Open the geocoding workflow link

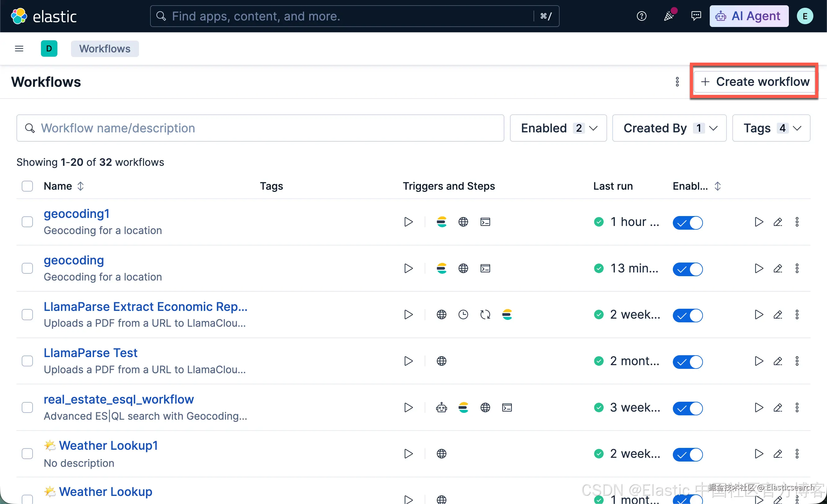(74, 260)
